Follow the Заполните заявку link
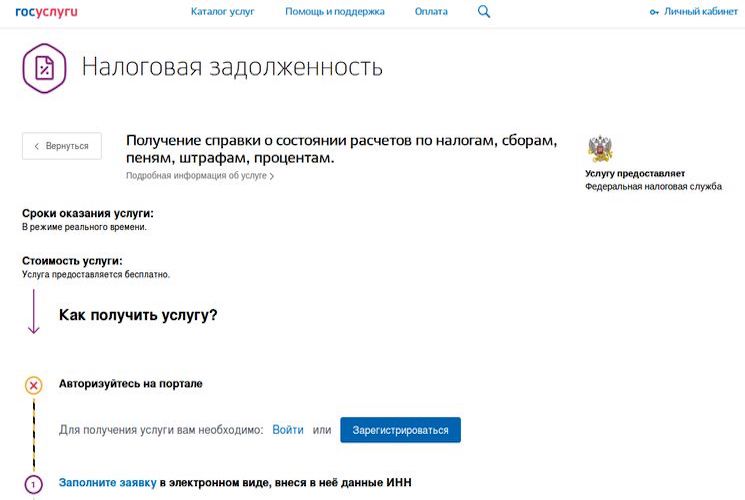The width and height of the screenshot is (745, 500). pos(107,483)
